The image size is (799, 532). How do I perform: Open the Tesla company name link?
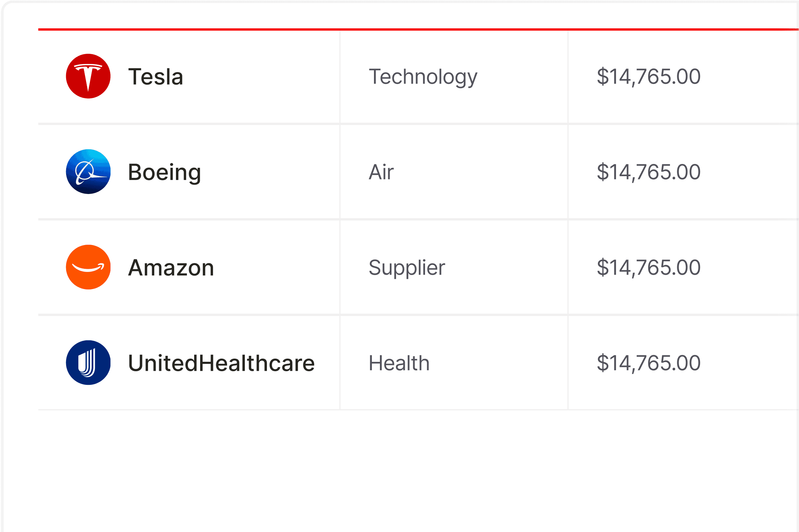click(156, 77)
